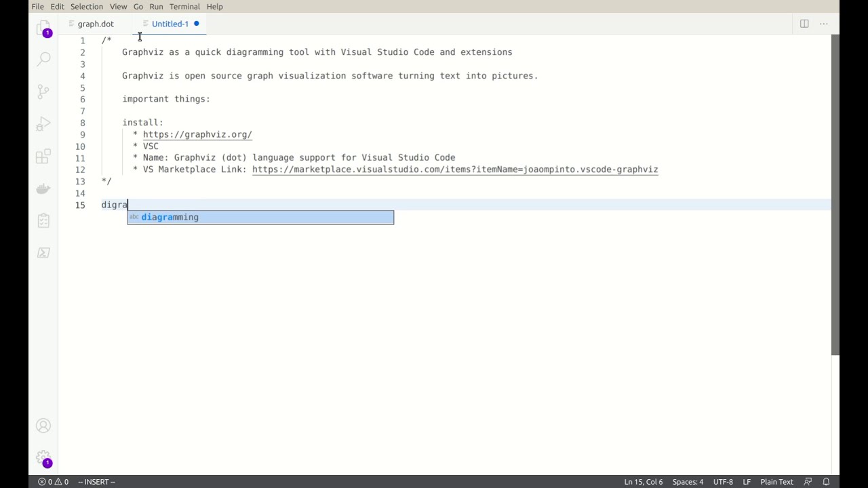Click the Split Editor icon
The width and height of the screenshot is (868, 488).
pyautogui.click(x=804, y=24)
